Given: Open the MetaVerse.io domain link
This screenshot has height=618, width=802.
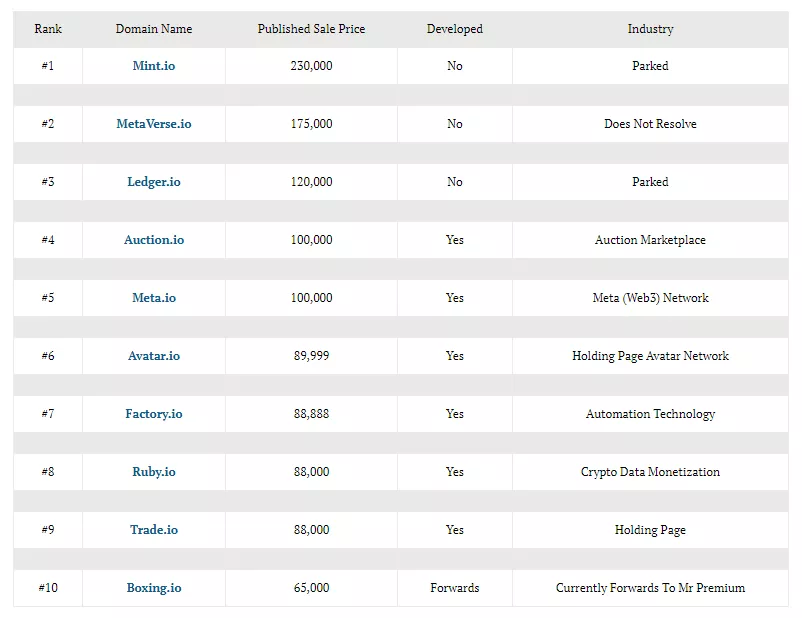Looking at the screenshot, I should tap(154, 124).
